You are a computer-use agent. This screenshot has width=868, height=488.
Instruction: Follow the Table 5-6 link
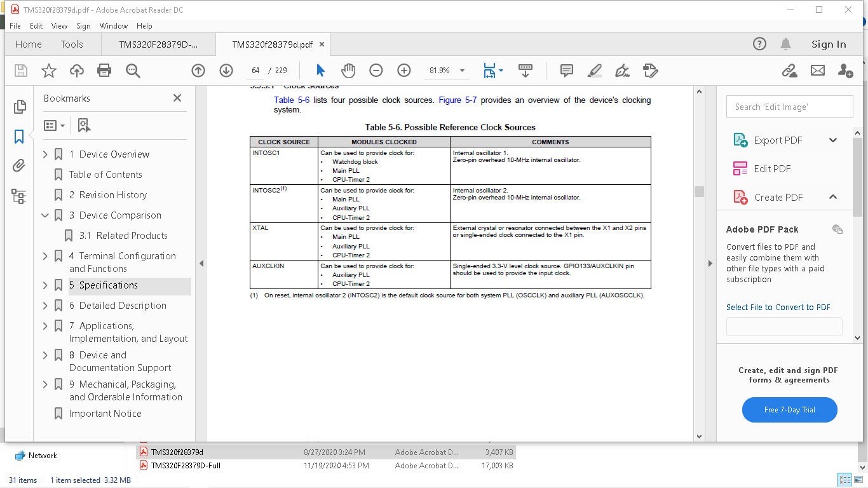point(292,100)
